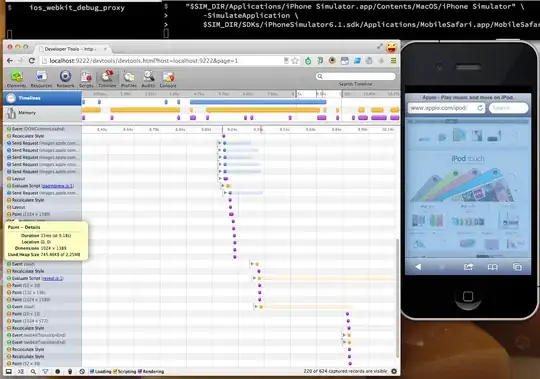Open the Audits panel
The height and width of the screenshot is (379, 540).
[148, 79]
